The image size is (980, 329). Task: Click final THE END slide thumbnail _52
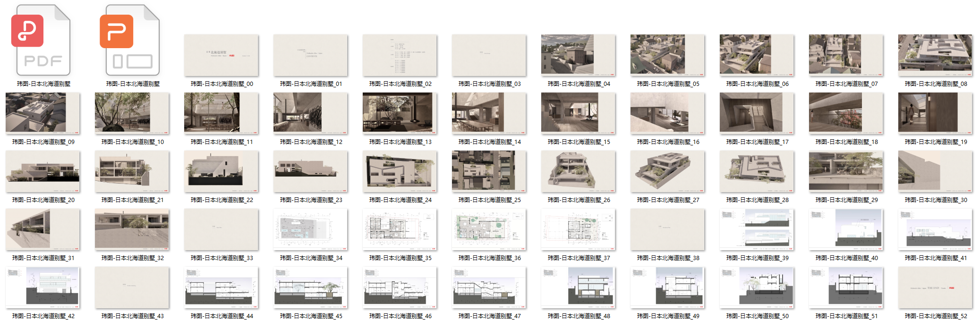[935, 287]
